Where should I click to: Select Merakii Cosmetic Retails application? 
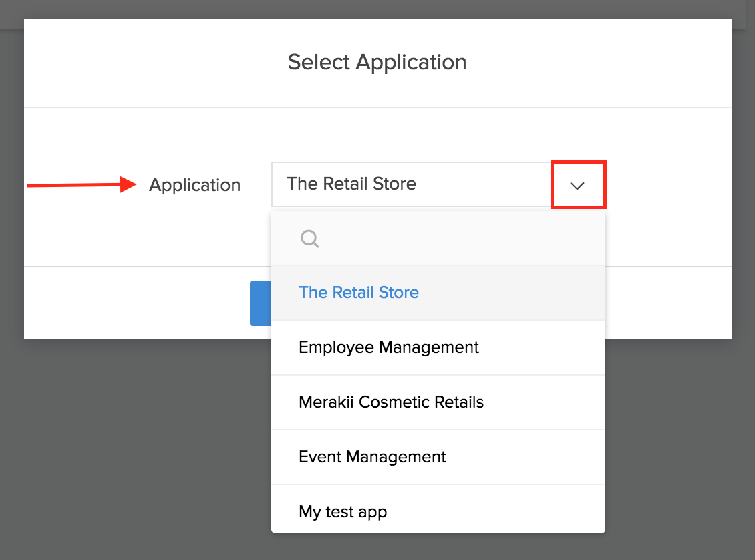click(x=392, y=402)
